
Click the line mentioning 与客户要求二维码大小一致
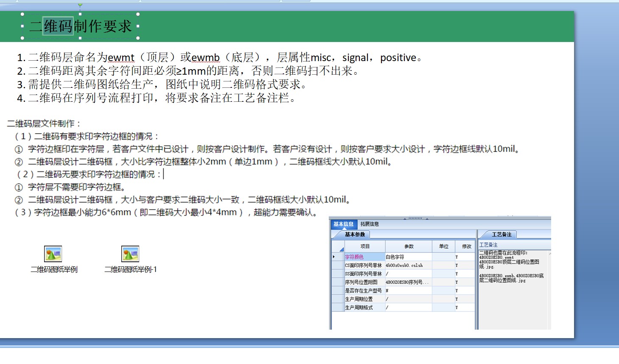tap(183, 199)
